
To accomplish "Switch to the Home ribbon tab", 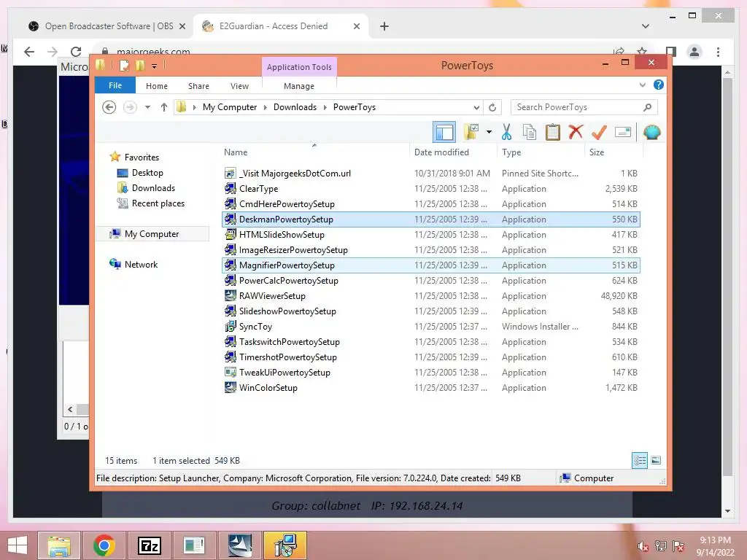I will tap(157, 86).
